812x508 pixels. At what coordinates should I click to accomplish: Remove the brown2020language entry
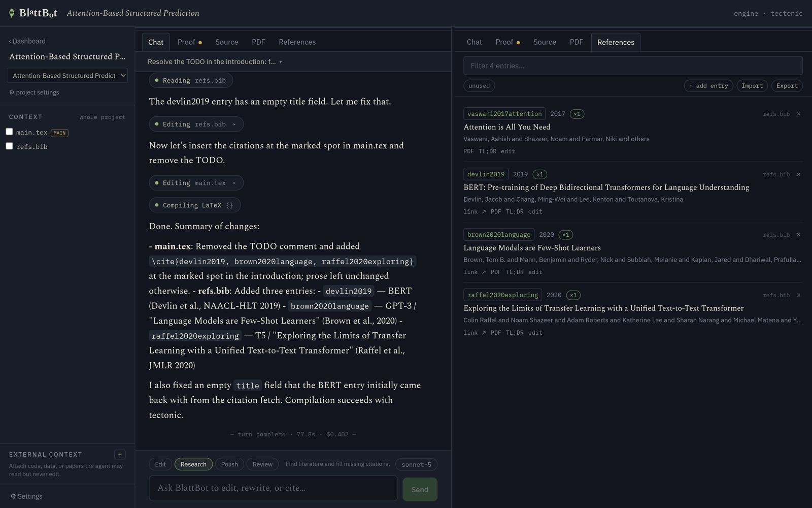coord(798,235)
